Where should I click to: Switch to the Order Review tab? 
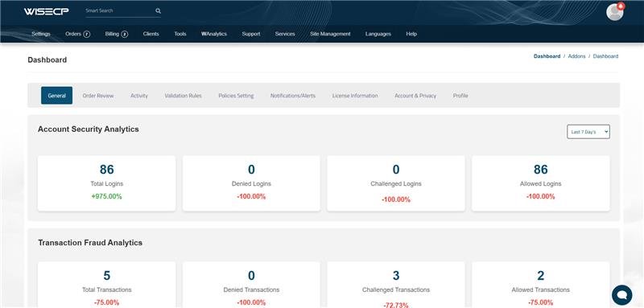pyautogui.click(x=98, y=96)
